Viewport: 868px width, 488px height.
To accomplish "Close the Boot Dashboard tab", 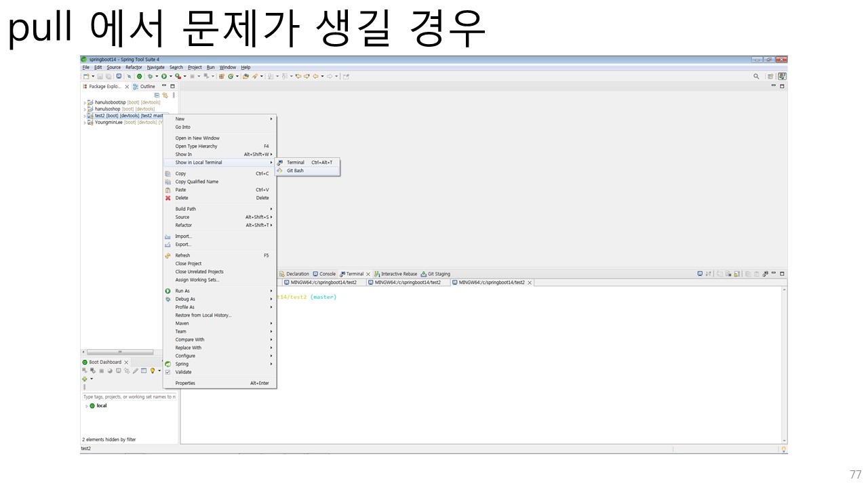I will pyautogui.click(x=126, y=363).
